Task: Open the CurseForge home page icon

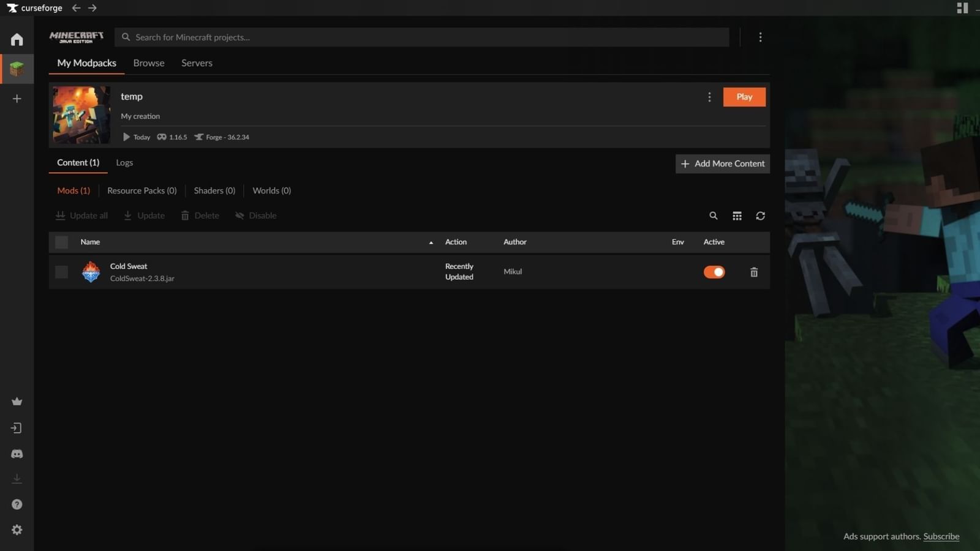Action: (17, 40)
